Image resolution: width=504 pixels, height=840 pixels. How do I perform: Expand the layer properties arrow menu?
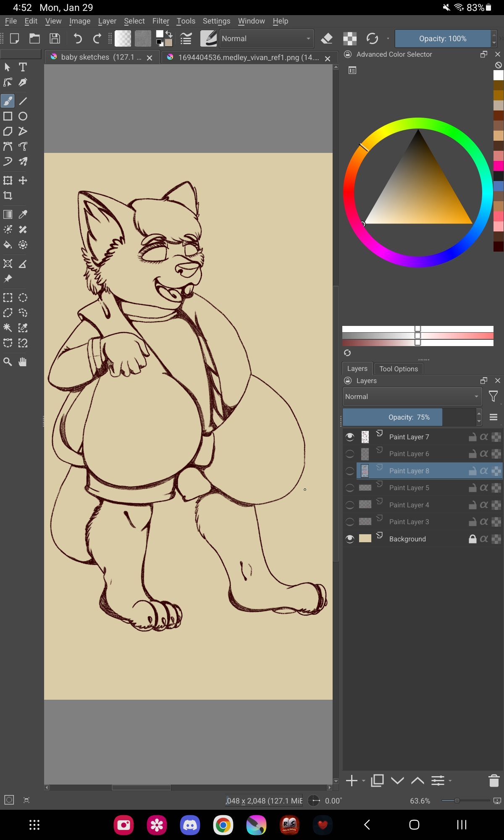450,781
